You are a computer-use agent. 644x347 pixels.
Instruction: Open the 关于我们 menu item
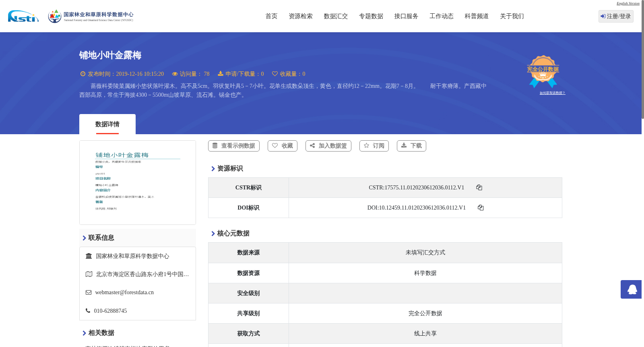coord(512,16)
